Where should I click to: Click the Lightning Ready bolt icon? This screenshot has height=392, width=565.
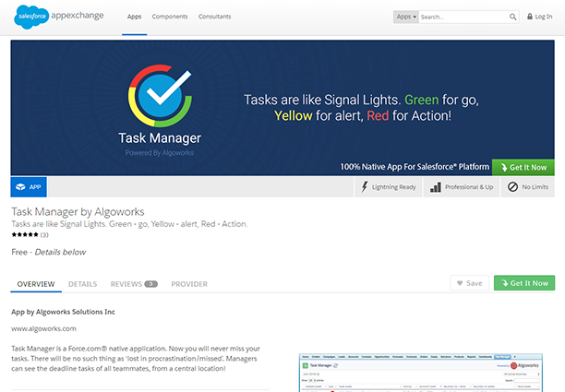[365, 187]
